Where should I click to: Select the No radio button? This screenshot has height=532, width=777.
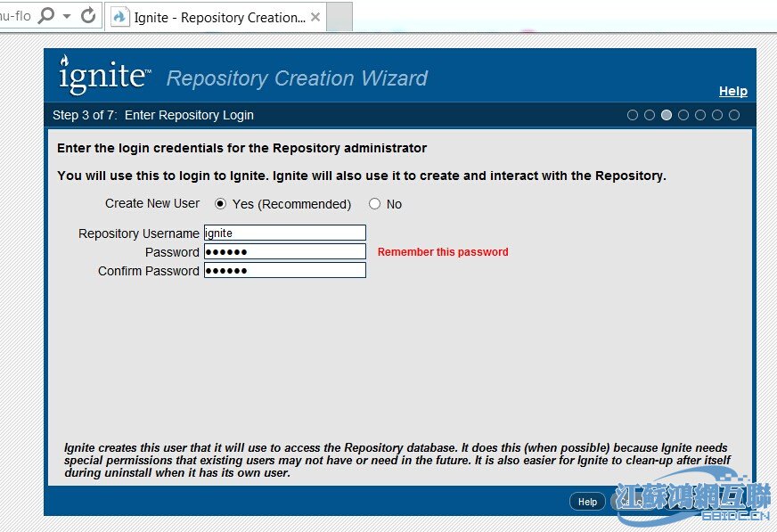pos(374,204)
